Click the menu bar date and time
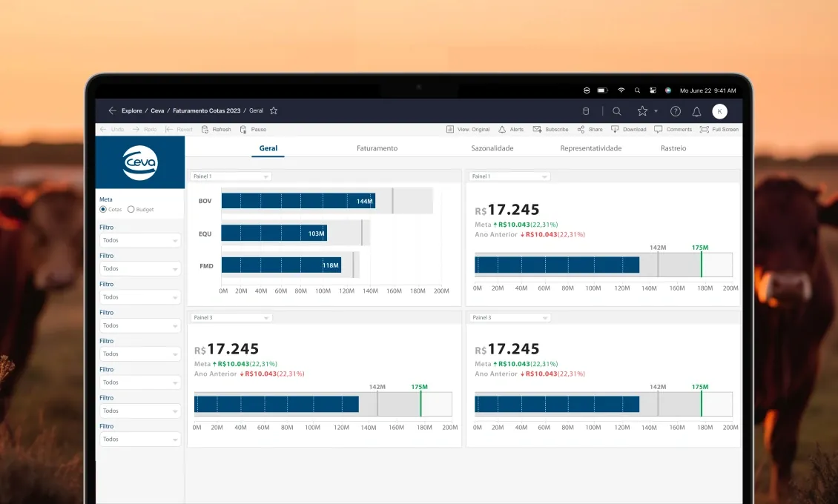The height and width of the screenshot is (504, 838). click(707, 90)
